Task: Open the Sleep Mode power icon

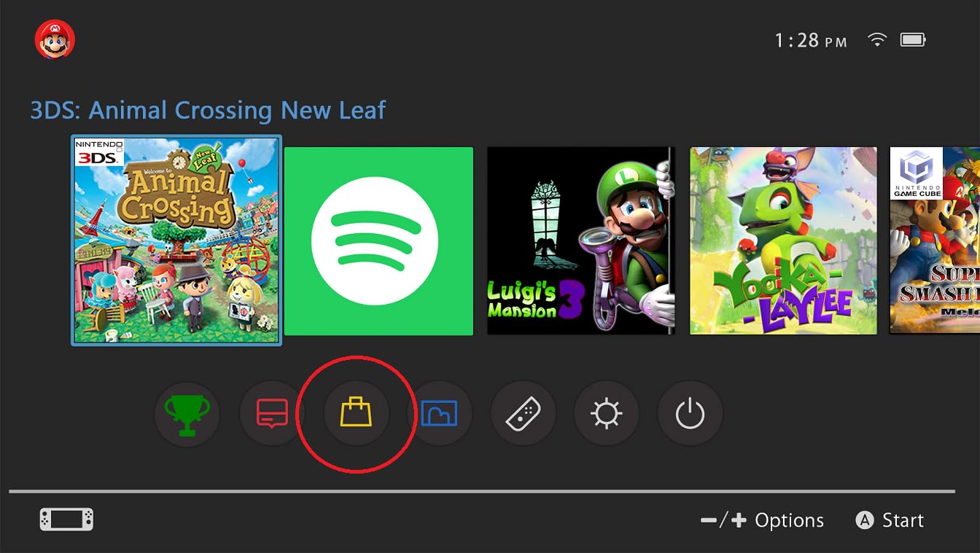Action: (x=691, y=415)
